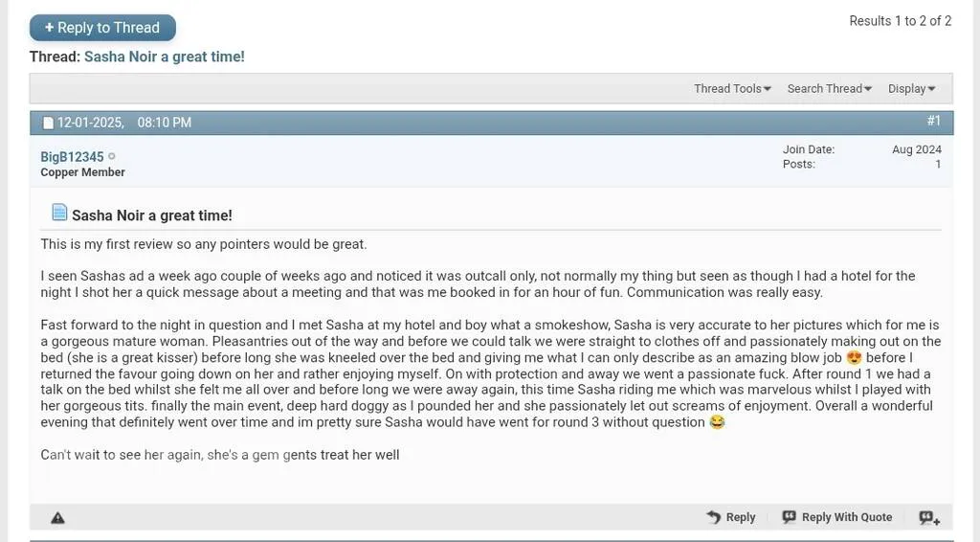Screen dimensions: 980x542
Task: Click the bold post title inside the post body
Action: (x=152, y=215)
